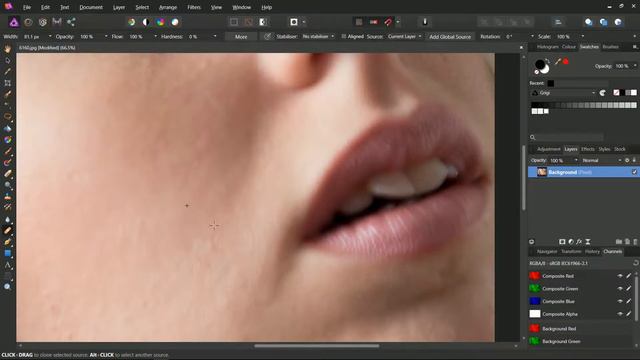Viewport: 640px width, 360px height.
Task: Toggle edit pencil for Composite Green
Action: (x=629, y=289)
